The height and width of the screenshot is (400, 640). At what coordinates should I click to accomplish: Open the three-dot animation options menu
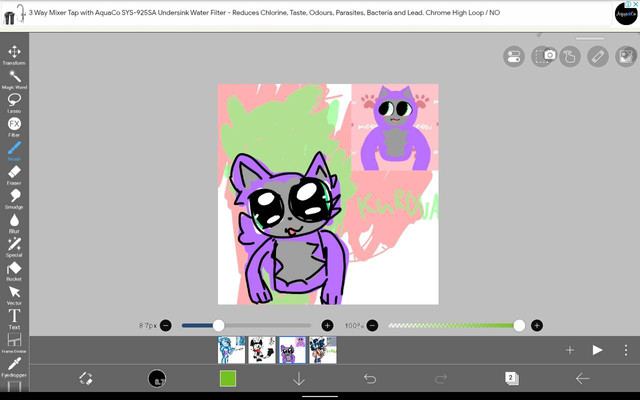[x=626, y=350]
